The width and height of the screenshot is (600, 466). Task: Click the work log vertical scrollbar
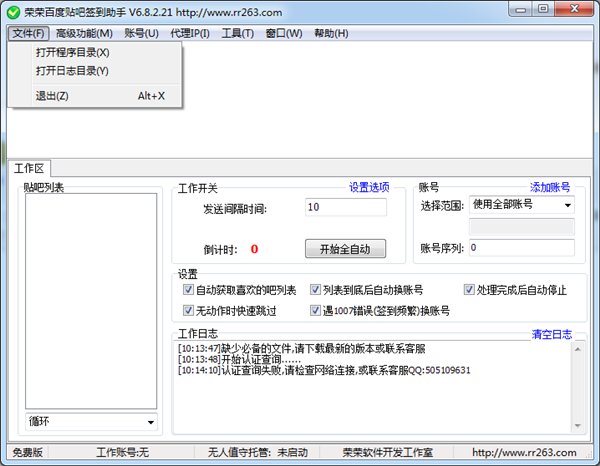(x=579, y=387)
